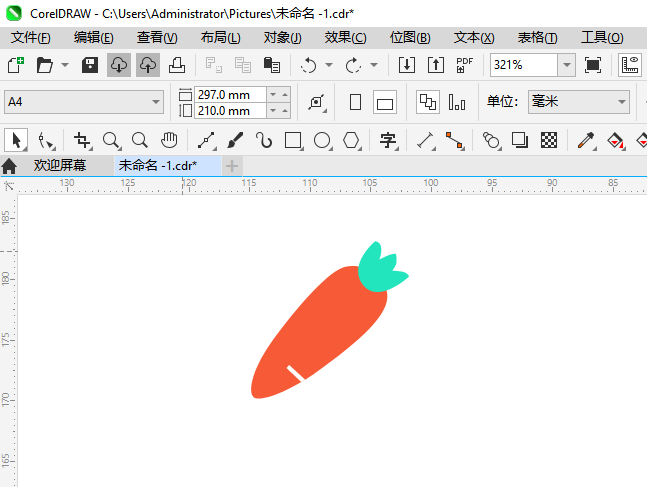
Task: Select the Rectangle tool
Action: coord(293,140)
